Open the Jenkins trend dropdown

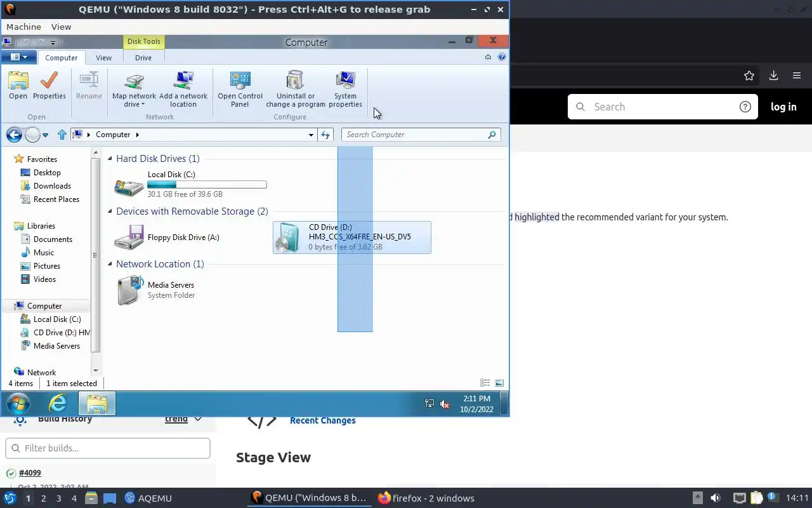pos(197,419)
